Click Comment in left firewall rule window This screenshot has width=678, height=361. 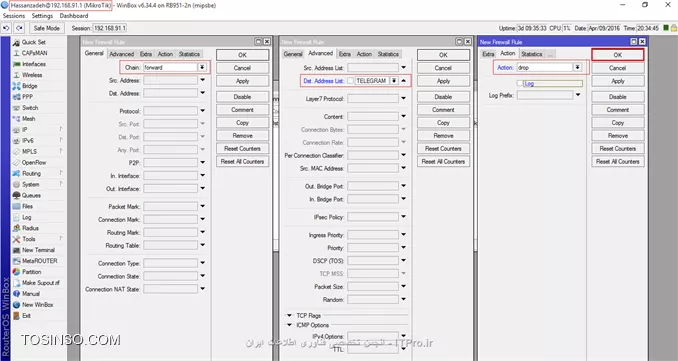click(x=243, y=110)
